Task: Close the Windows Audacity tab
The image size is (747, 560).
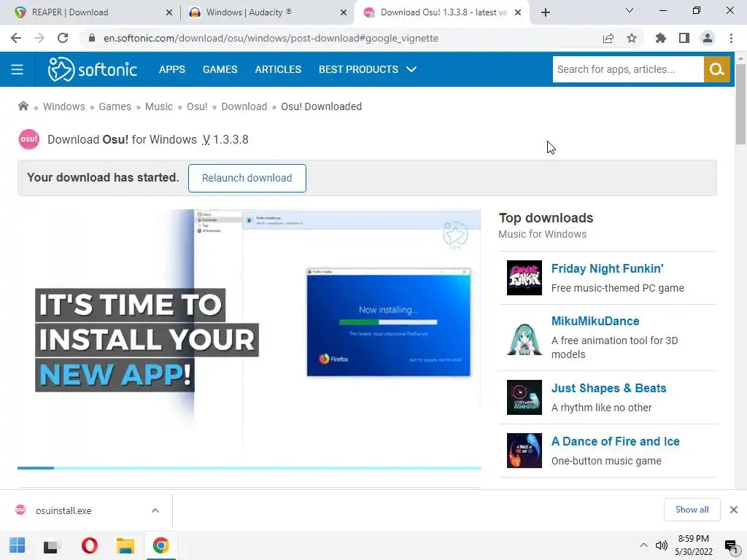Action: point(344,12)
